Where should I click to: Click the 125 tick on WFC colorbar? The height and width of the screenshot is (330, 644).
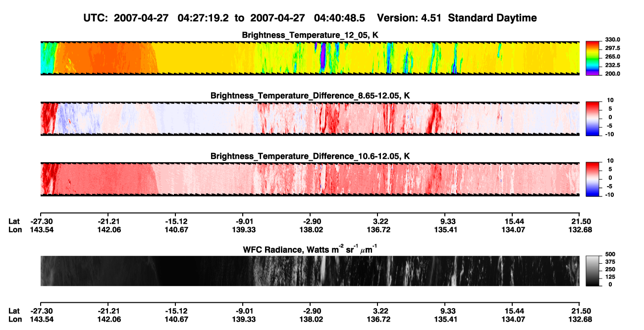pyautogui.click(x=610, y=277)
